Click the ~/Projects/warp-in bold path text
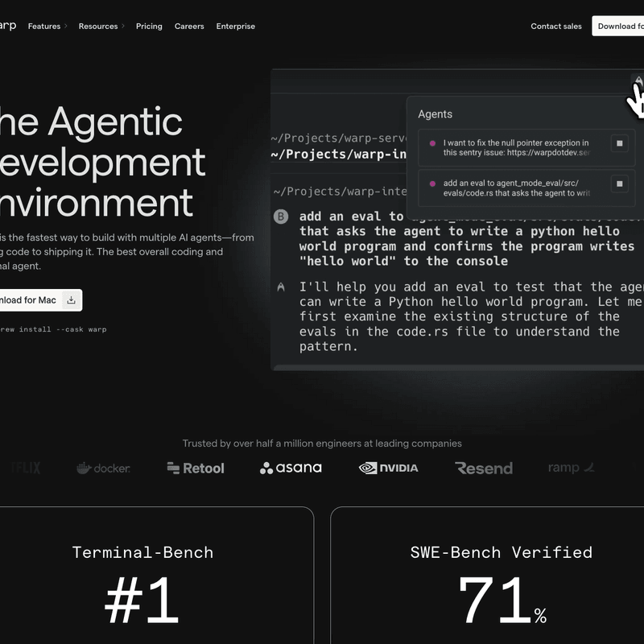The image size is (644, 644). coord(338,155)
